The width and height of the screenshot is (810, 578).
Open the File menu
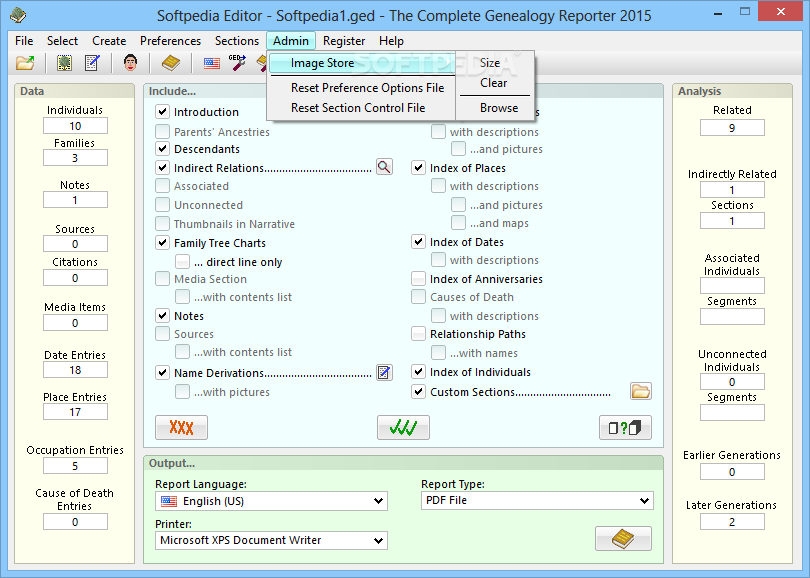coord(24,41)
